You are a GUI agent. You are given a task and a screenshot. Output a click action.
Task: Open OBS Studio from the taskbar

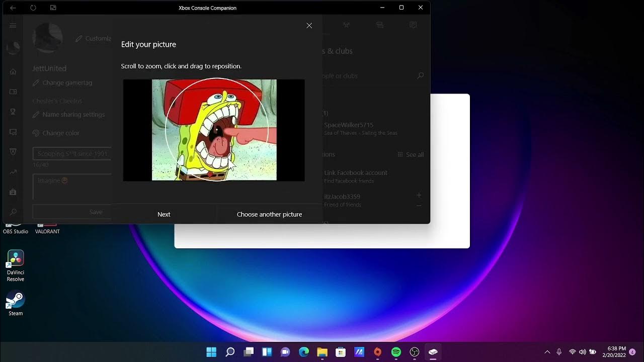pos(415,352)
